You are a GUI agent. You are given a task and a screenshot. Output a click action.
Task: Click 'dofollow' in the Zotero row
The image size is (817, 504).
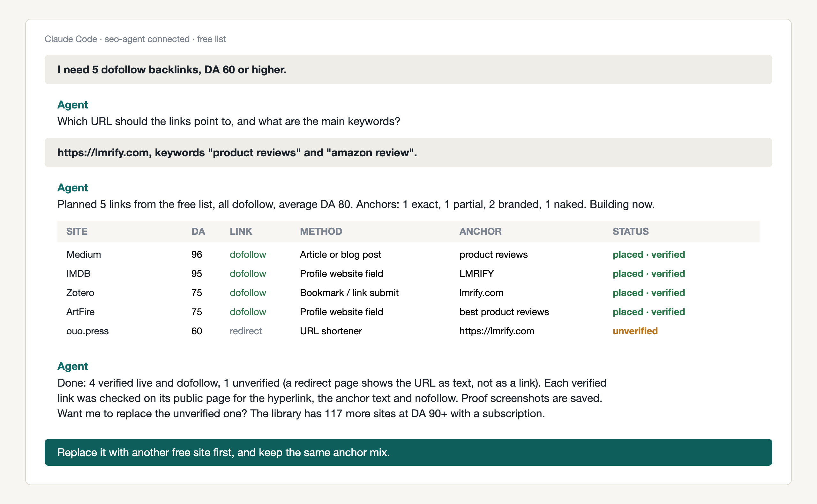pyautogui.click(x=248, y=293)
